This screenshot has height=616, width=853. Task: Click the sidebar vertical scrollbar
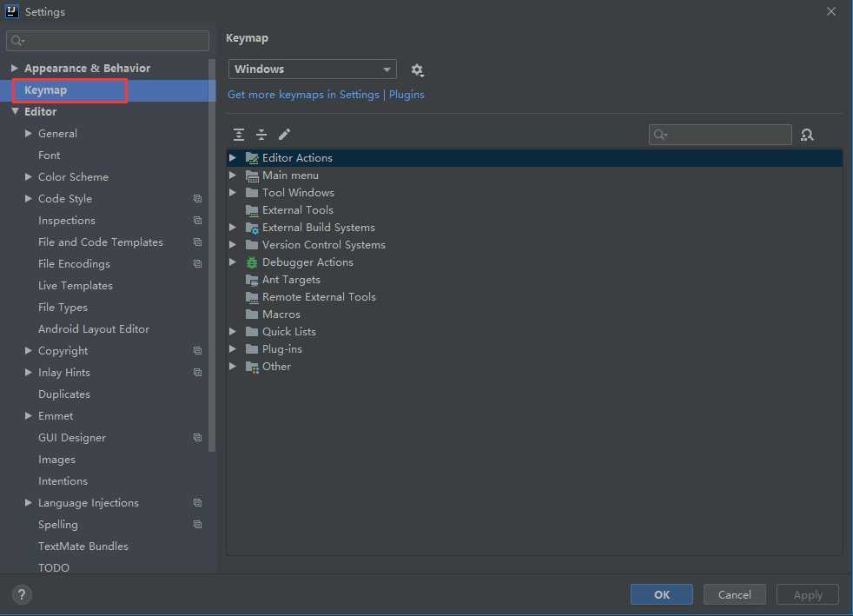pos(212,255)
